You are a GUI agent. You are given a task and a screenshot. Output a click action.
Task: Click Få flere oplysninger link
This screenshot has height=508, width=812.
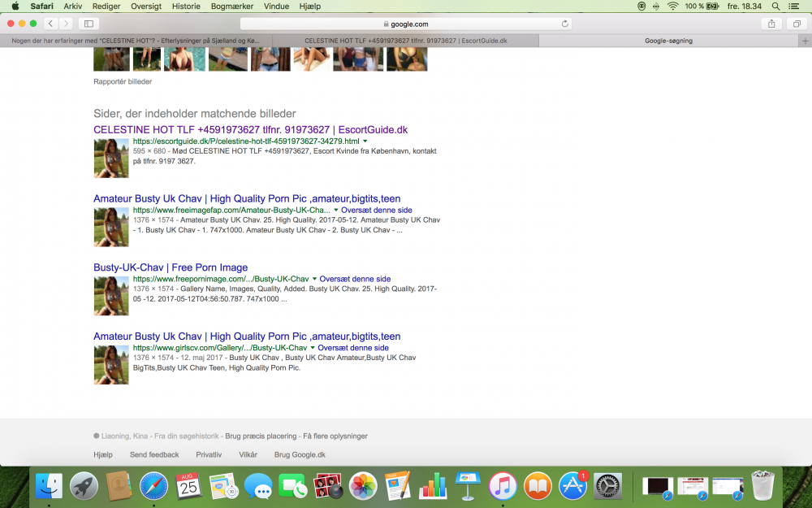[335, 436]
